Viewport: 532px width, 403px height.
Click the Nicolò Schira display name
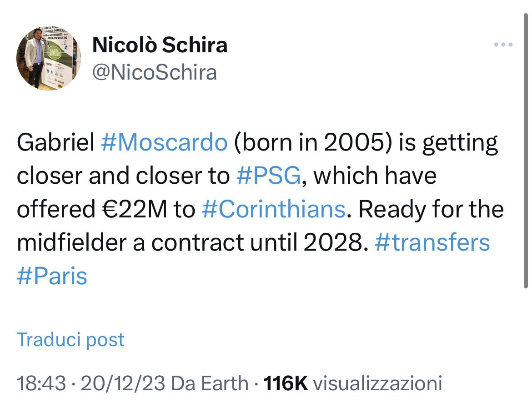(x=160, y=45)
